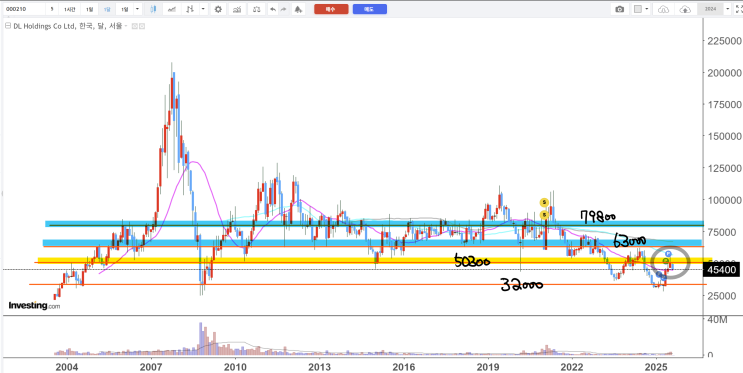Undo the last chart action
743x373 pixels.
coord(272,9)
